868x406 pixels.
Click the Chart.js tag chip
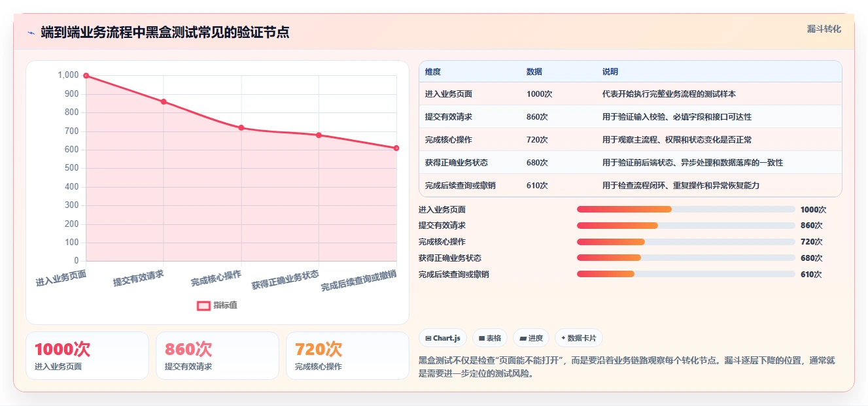443,338
